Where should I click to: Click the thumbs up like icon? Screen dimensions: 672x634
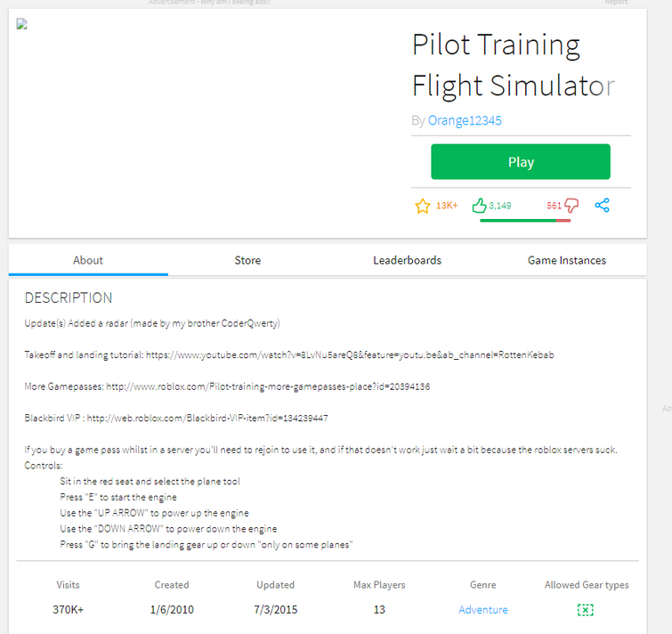pyautogui.click(x=479, y=206)
